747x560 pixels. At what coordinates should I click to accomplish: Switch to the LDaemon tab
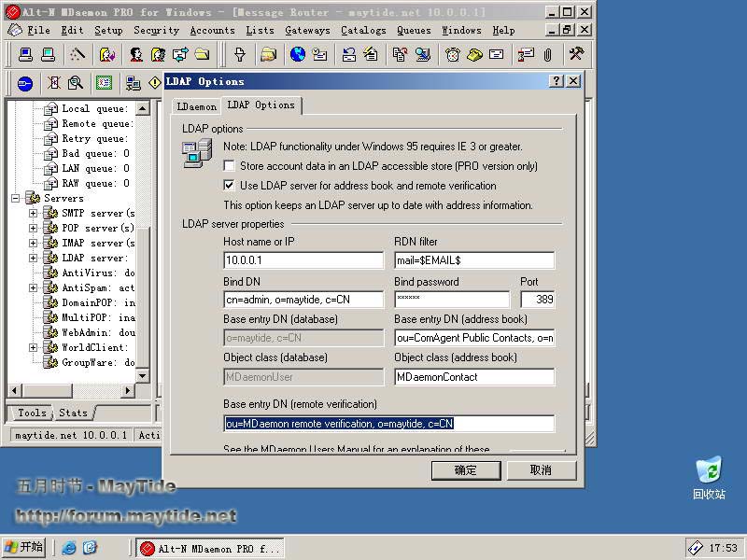click(196, 106)
